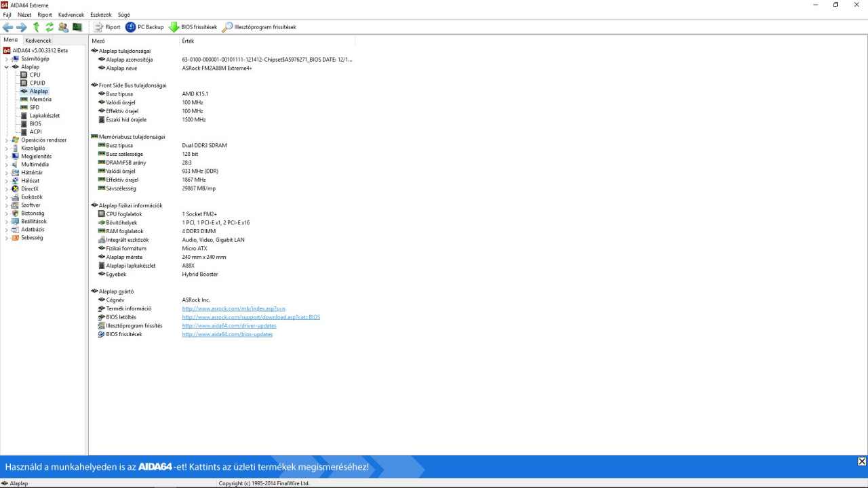Click the two-people icon in the toolbar
Image resolution: width=868 pixels, height=488 pixels.
point(64,27)
